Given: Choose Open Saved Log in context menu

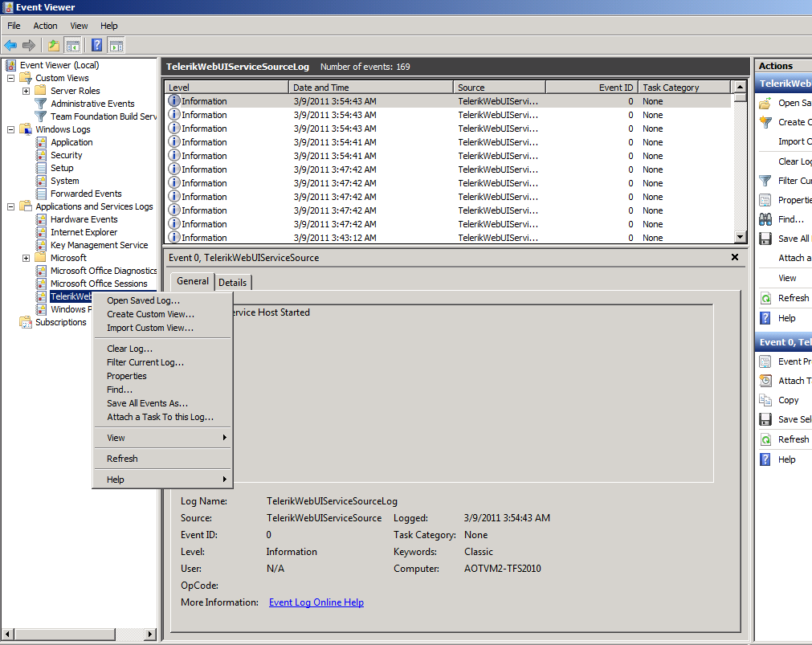Looking at the screenshot, I should (x=162, y=301).
